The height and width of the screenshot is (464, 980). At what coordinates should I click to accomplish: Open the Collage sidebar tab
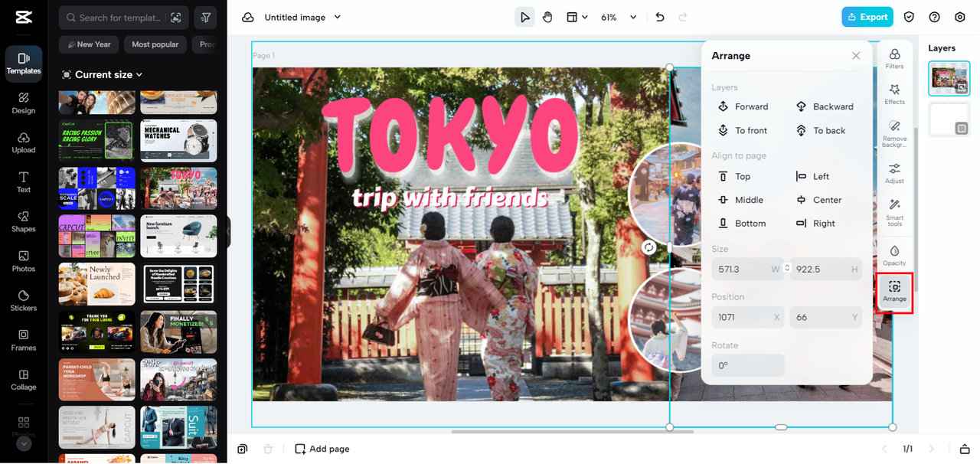24,380
